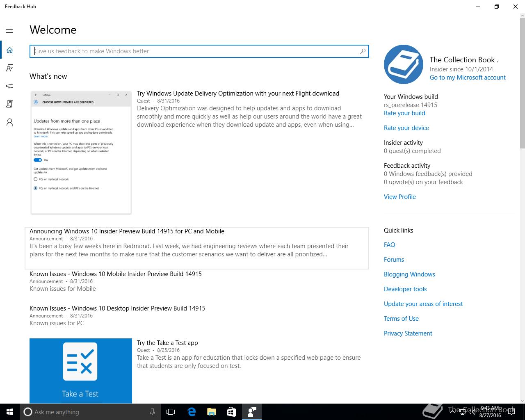Click the taskbar clock and date
This screenshot has height=420, width=525.
[x=490, y=412]
